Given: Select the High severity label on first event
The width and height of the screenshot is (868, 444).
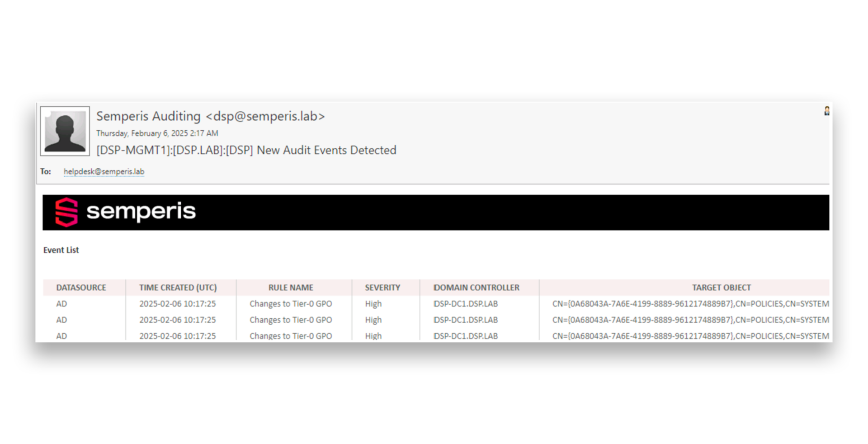Looking at the screenshot, I should pyautogui.click(x=373, y=303).
